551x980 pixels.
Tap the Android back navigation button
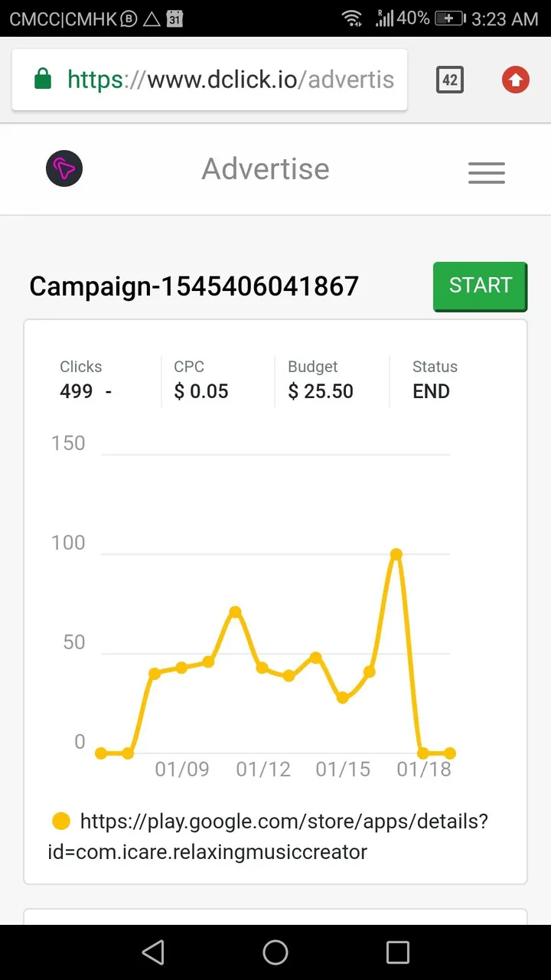(153, 952)
